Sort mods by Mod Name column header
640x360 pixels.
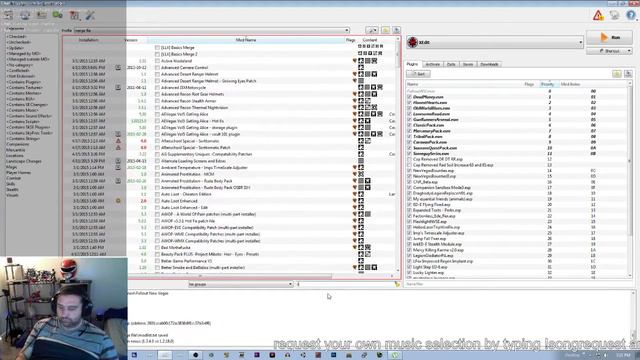tap(246, 40)
